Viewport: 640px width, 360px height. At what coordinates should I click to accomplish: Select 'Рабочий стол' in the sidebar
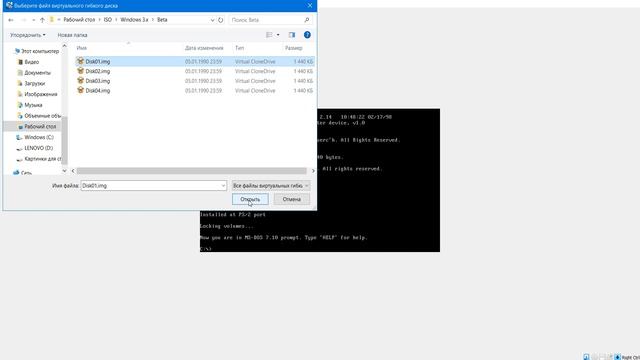coord(40,127)
